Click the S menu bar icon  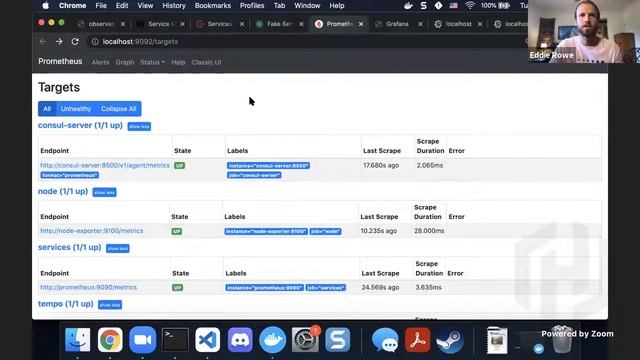pos(424,6)
